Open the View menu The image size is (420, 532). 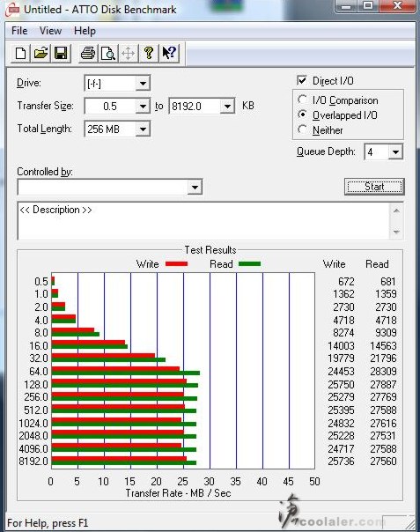point(50,31)
